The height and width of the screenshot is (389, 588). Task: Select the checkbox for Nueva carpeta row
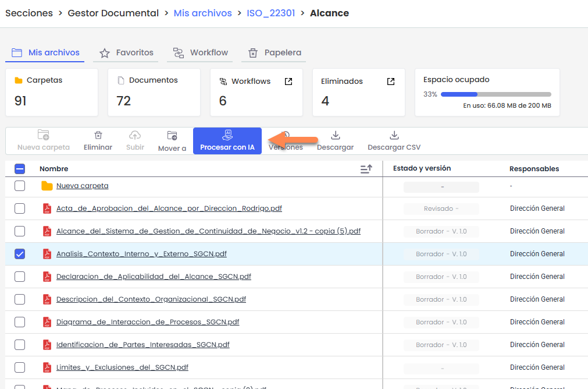point(20,186)
